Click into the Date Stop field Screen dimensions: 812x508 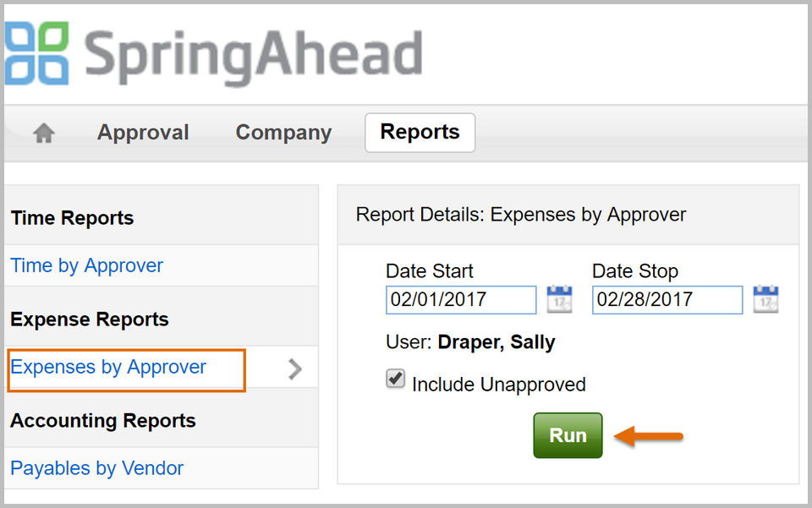tap(667, 300)
